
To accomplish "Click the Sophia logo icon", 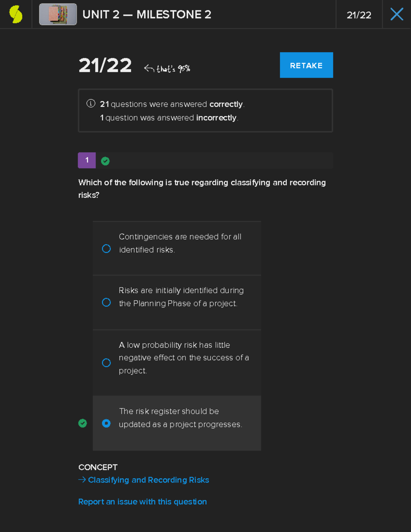I will (x=15, y=14).
